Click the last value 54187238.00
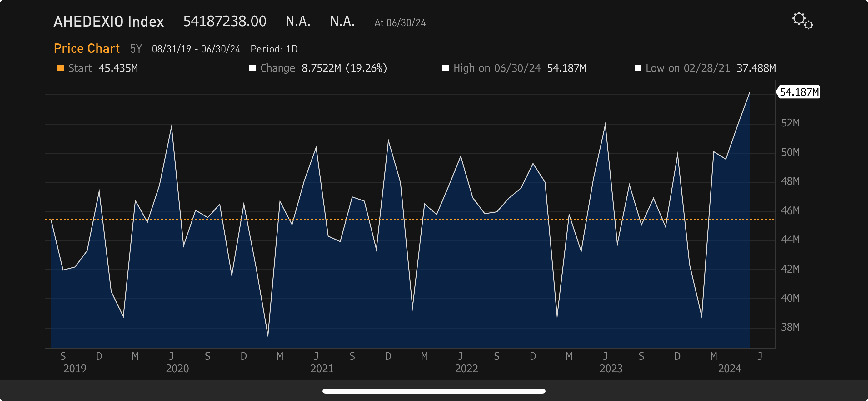This screenshot has width=868, height=401. tap(224, 22)
